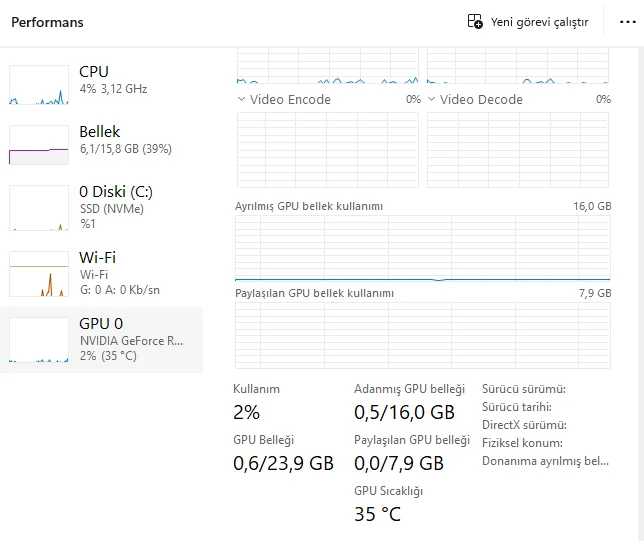Open the Bellek memory usage thumbnail
The image size is (644, 541).
click(41, 144)
